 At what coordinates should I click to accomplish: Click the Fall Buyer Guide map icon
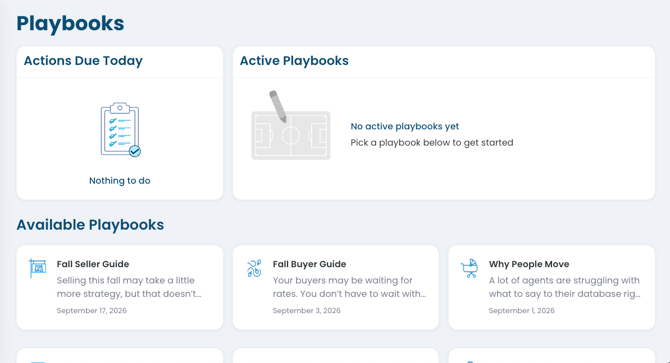click(254, 269)
